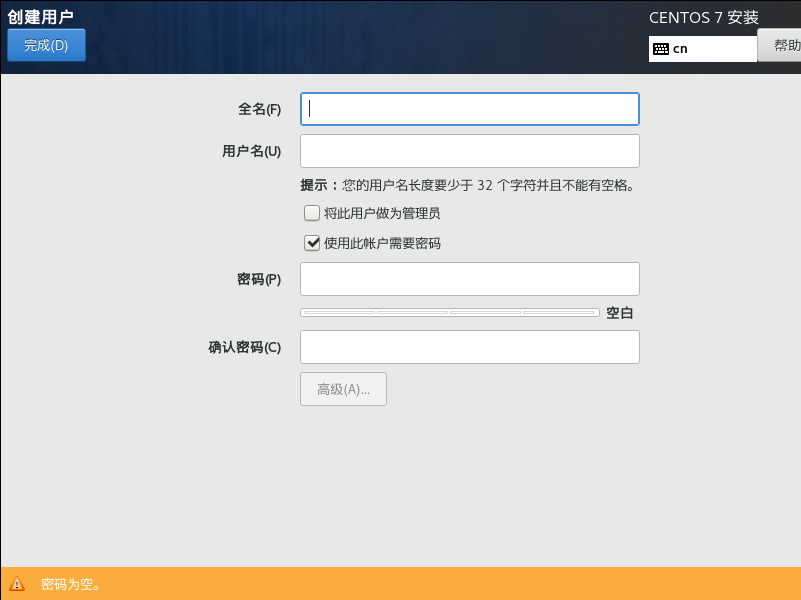Viewport: 801px width, 600px height.
Task: Open the 帮助 help button
Action: point(779,45)
